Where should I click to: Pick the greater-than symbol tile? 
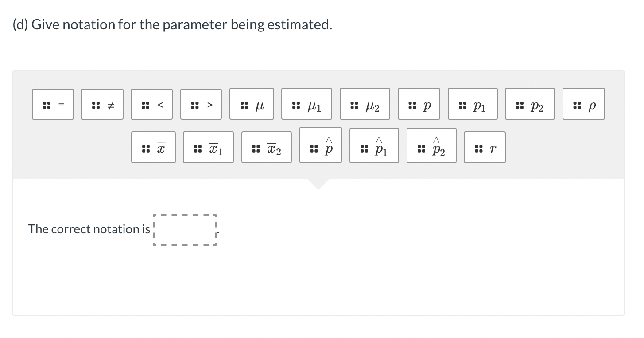click(201, 104)
